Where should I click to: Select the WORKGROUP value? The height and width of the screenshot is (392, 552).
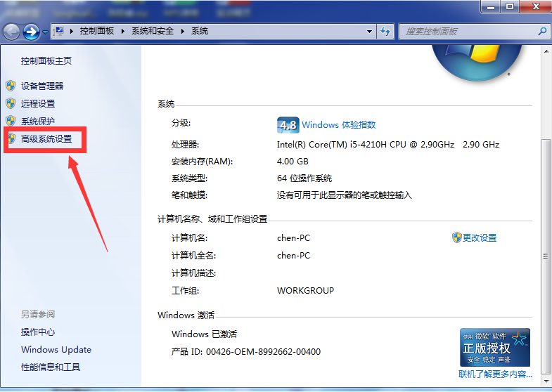(x=306, y=291)
